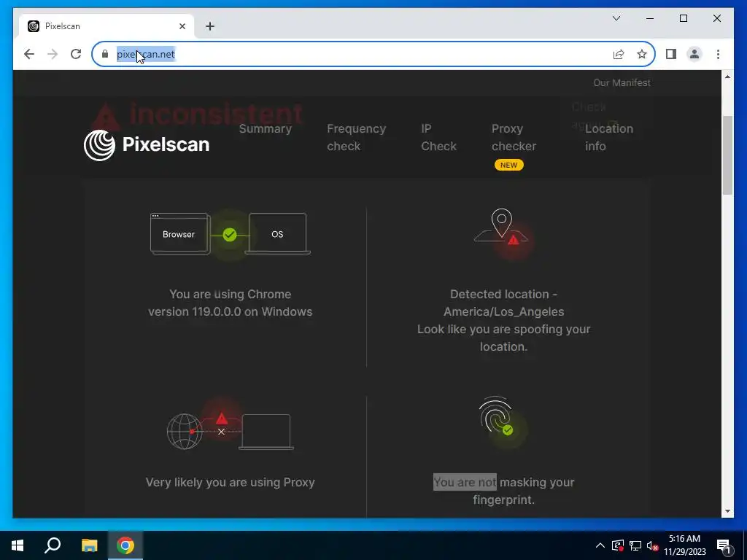
Task: Click the network tray icon
Action: tap(635, 545)
